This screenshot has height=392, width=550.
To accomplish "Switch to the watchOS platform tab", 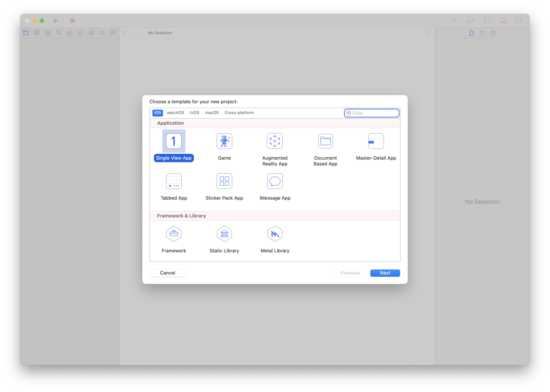I will pos(175,113).
